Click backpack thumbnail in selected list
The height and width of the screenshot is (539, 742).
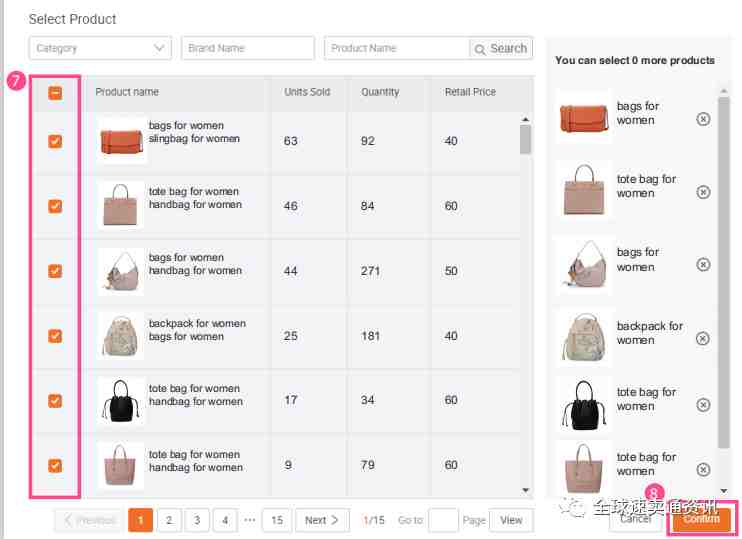coord(584,337)
